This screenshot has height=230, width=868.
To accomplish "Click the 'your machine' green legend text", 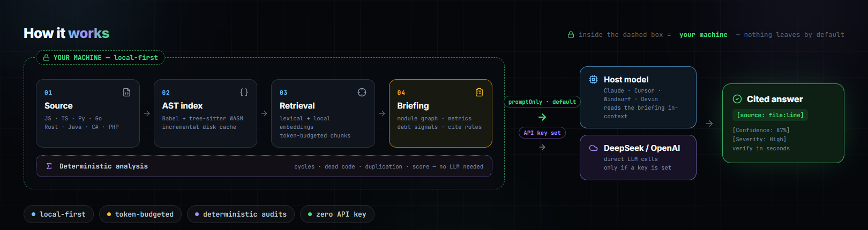I will click(704, 35).
